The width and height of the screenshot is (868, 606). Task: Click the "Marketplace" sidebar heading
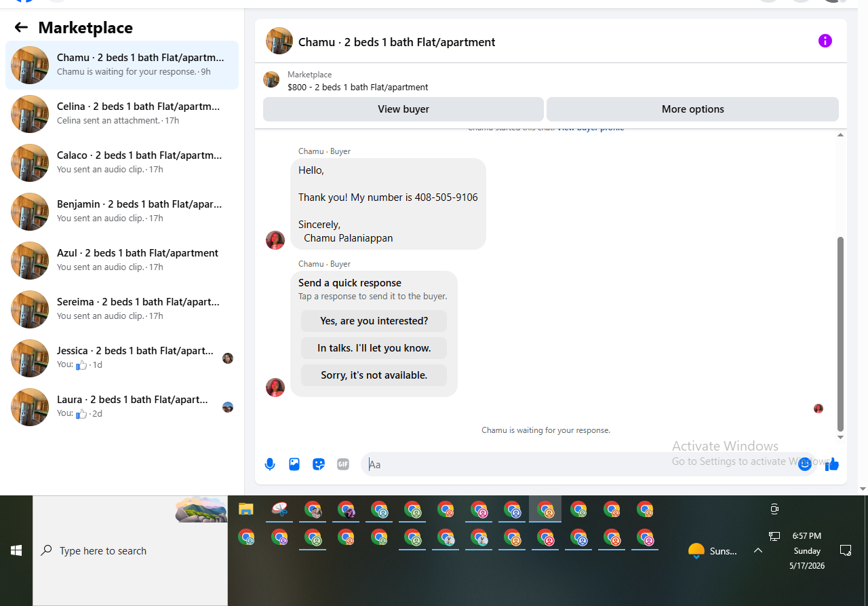point(85,27)
